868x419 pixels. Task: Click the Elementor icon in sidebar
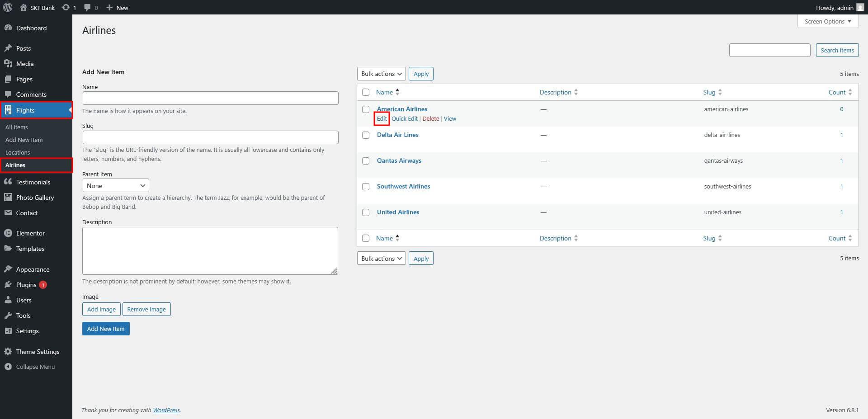[x=8, y=233]
